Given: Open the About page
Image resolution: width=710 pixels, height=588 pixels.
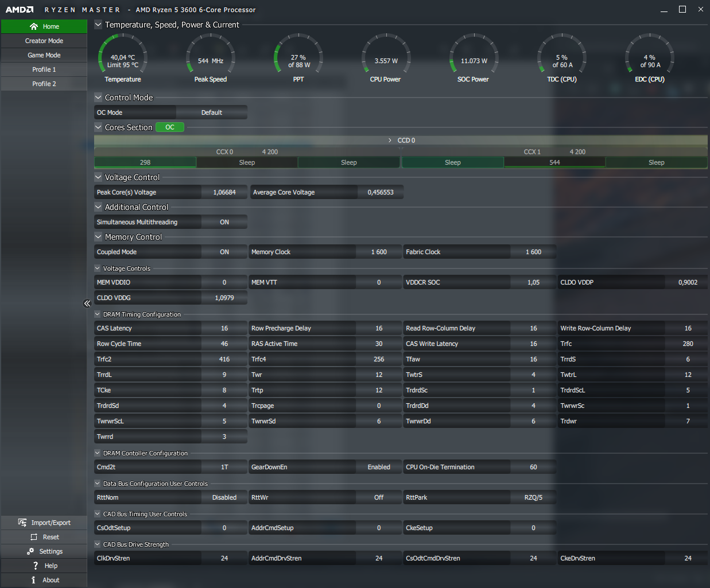Looking at the screenshot, I should pyautogui.click(x=44, y=580).
